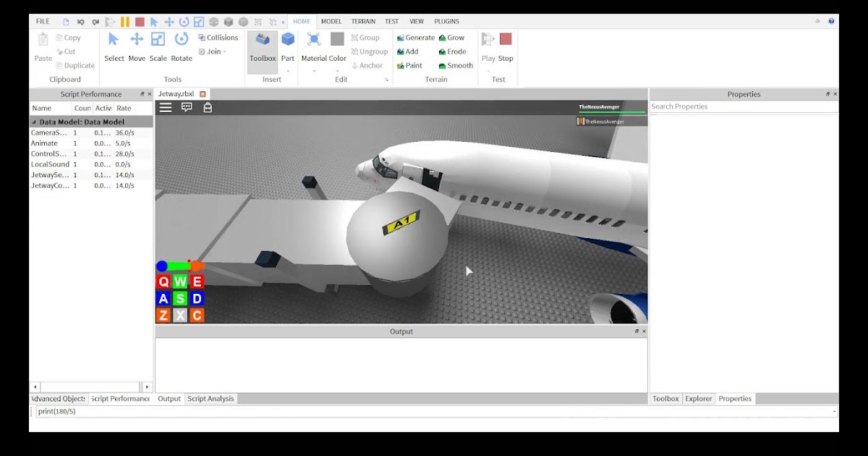The height and width of the screenshot is (456, 868).
Task: Click the Erode terrain tool
Action: [x=452, y=51]
